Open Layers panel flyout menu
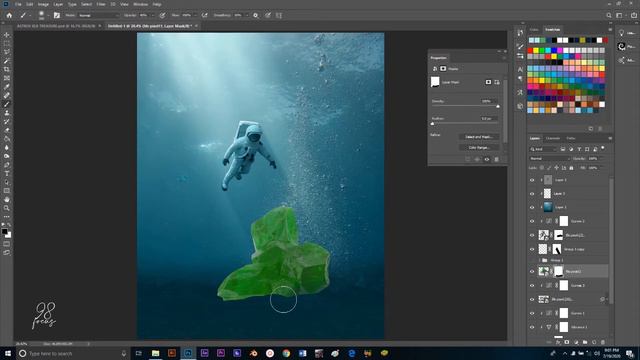This screenshot has height=360, width=640. coord(610,138)
